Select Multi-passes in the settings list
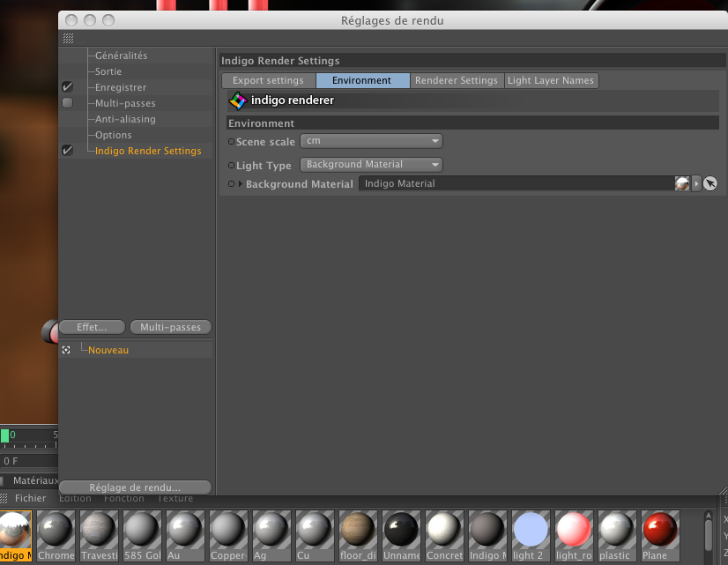The width and height of the screenshot is (728, 565). (x=125, y=103)
